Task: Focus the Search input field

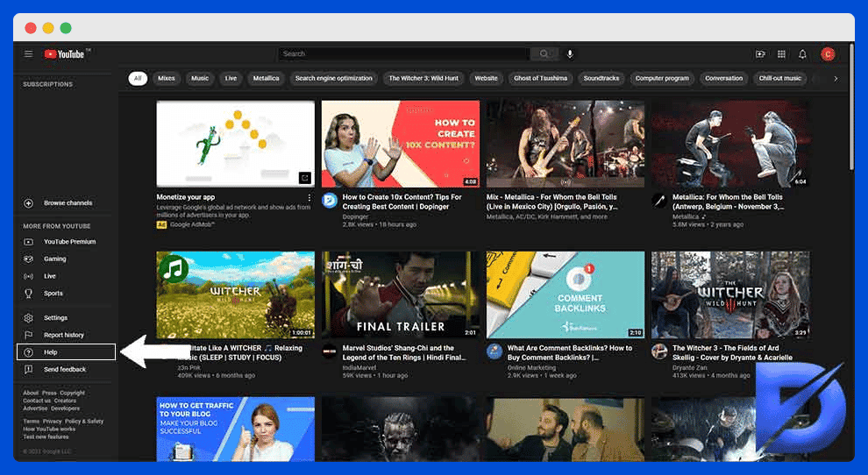Action: click(x=404, y=53)
